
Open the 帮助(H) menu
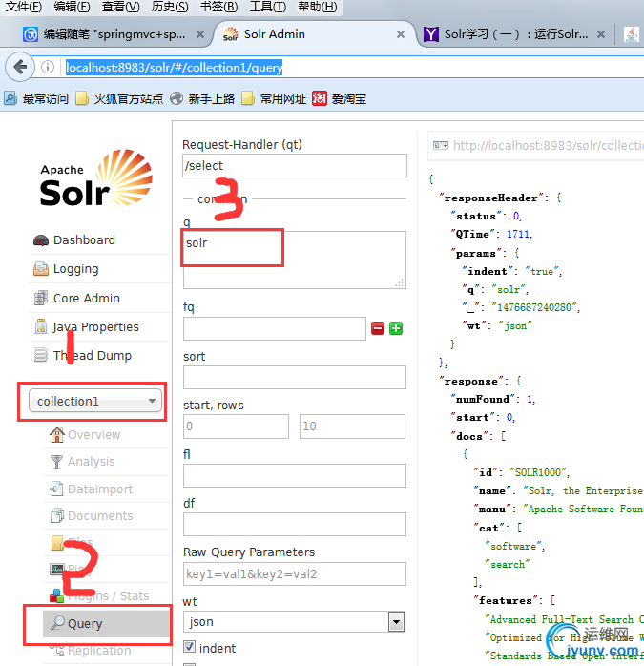coord(318,7)
